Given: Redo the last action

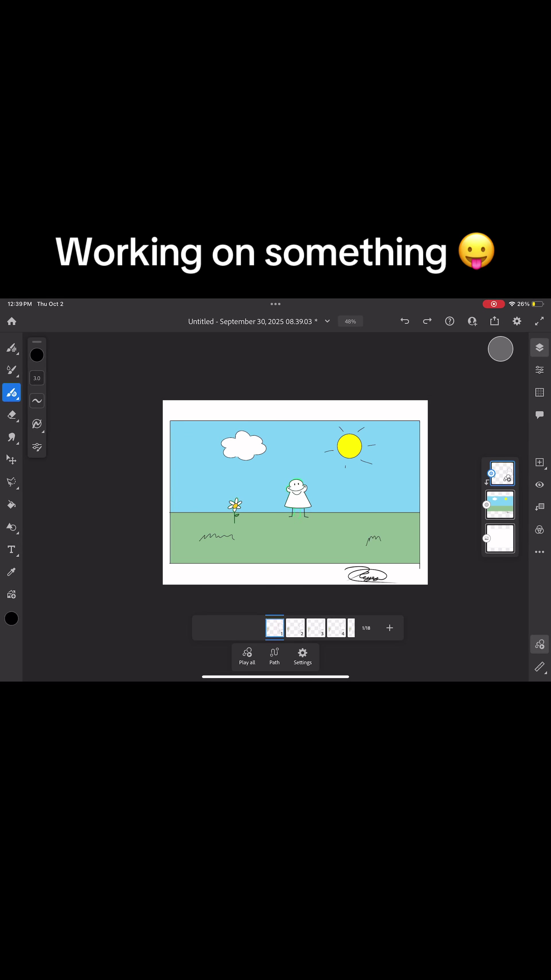Looking at the screenshot, I should pos(427,321).
